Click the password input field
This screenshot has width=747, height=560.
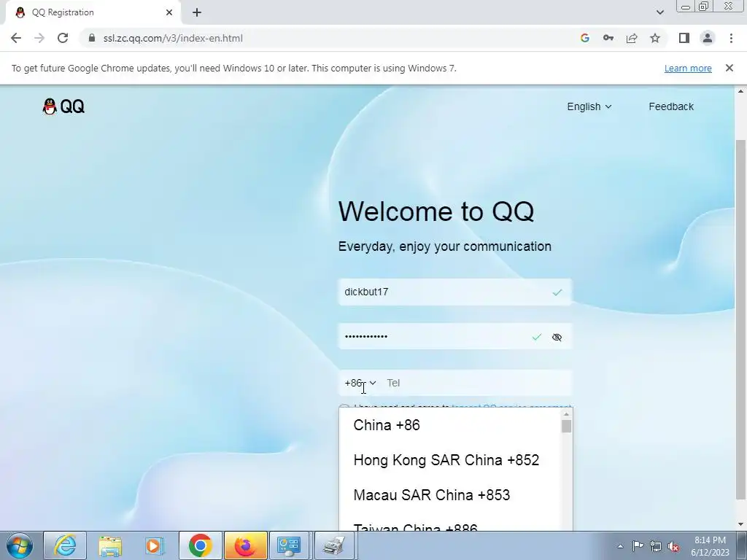455,337
